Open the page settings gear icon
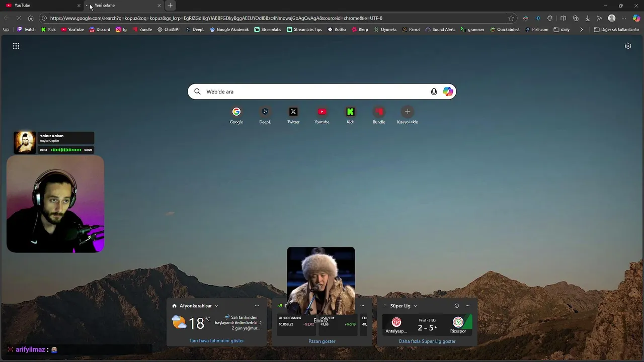This screenshot has width=644, height=362. point(628,46)
